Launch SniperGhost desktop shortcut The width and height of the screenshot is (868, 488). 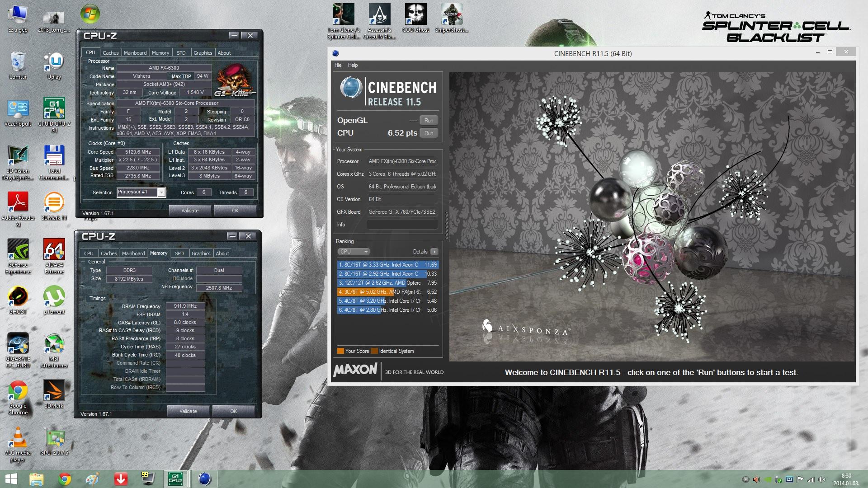tap(452, 19)
